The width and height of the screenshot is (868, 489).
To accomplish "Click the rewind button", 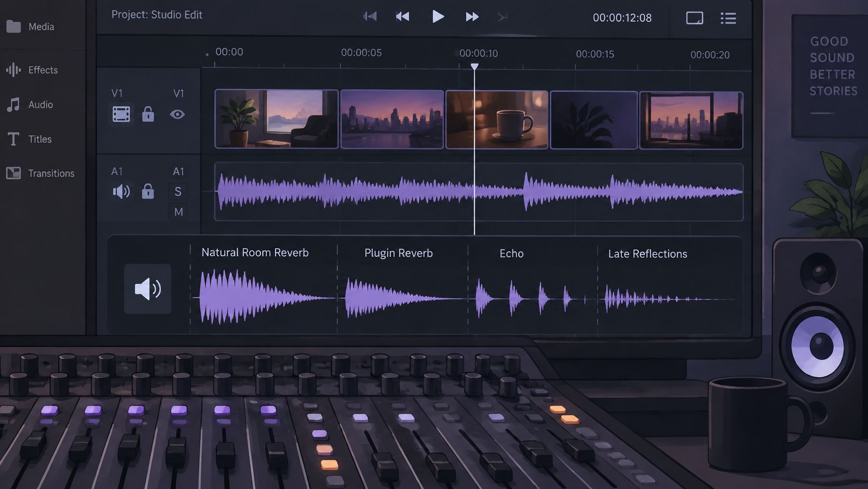I will point(402,17).
